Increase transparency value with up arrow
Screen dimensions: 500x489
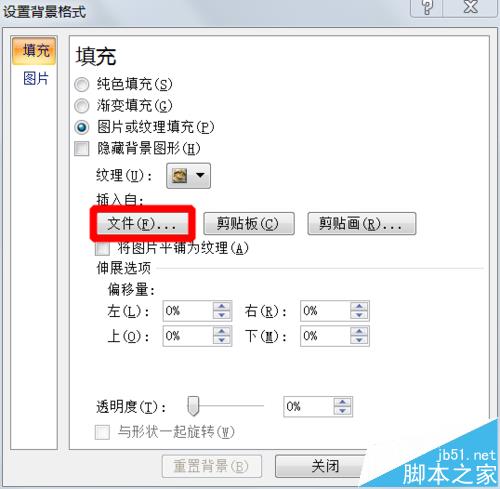342,402
